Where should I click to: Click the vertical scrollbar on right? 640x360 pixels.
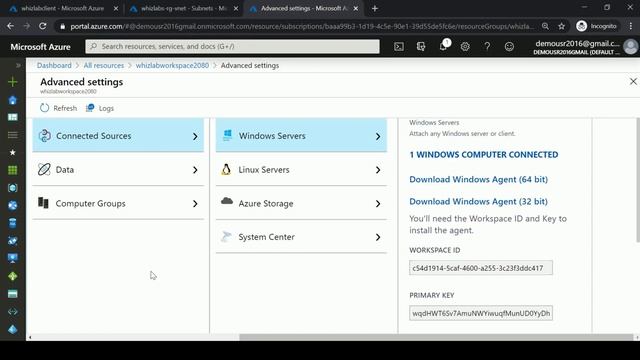coord(638,181)
